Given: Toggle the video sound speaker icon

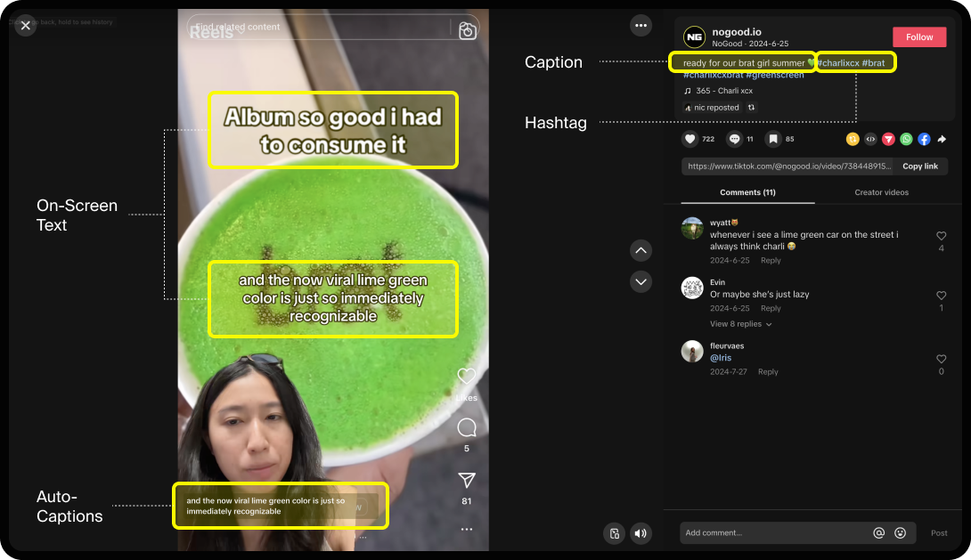Looking at the screenshot, I should click(x=641, y=533).
